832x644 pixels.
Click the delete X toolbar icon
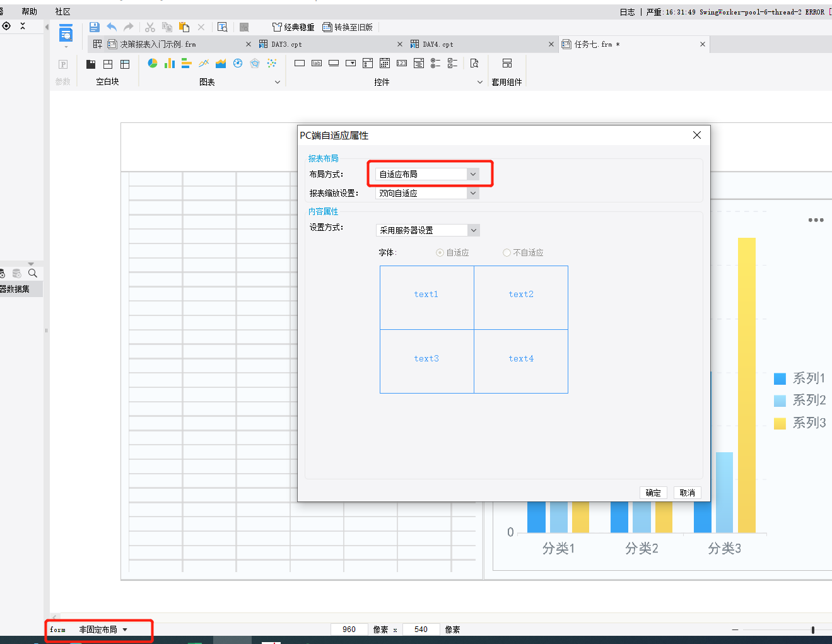pyautogui.click(x=201, y=27)
